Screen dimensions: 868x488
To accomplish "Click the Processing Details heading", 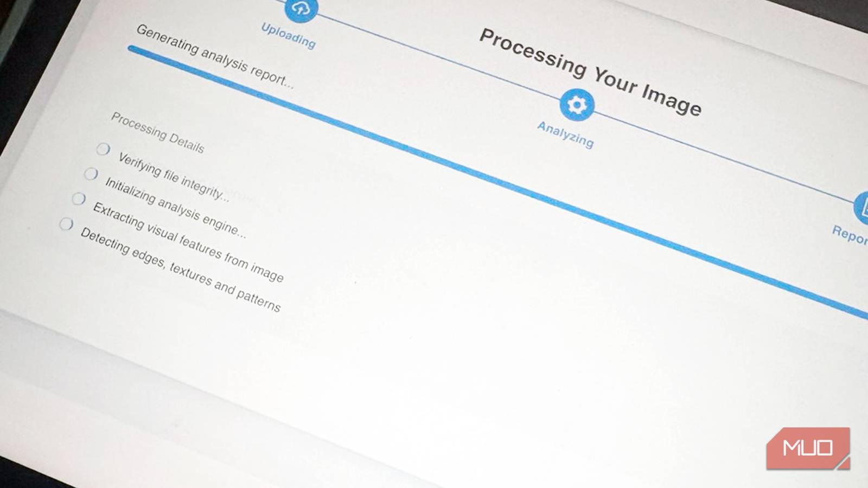I will (157, 132).
